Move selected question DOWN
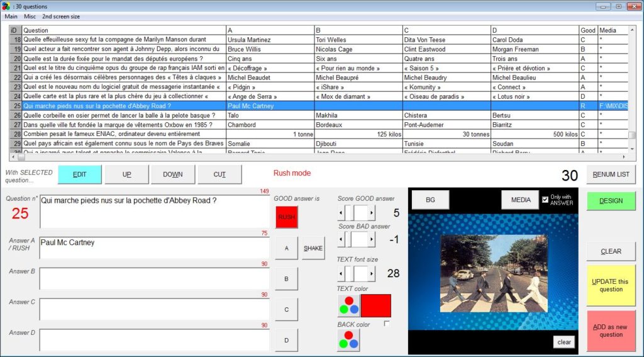The width and height of the screenshot is (644, 357). click(173, 174)
